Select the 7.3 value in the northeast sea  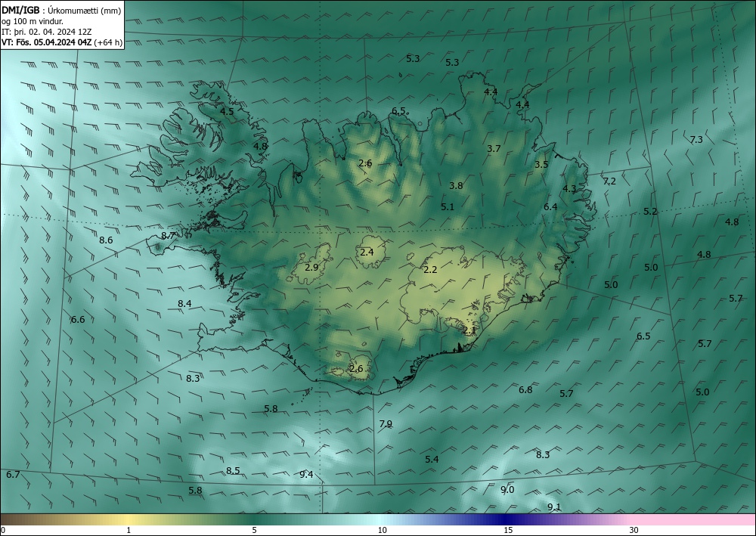tap(696, 139)
